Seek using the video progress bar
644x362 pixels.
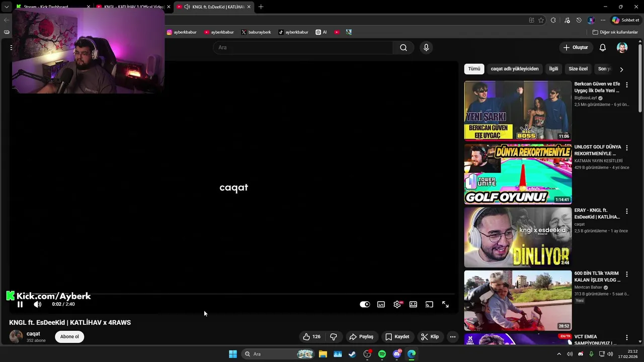point(234,295)
